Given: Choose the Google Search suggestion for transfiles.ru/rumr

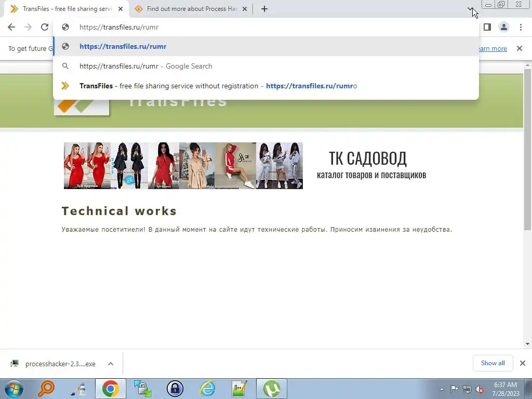Looking at the screenshot, I should [266, 66].
